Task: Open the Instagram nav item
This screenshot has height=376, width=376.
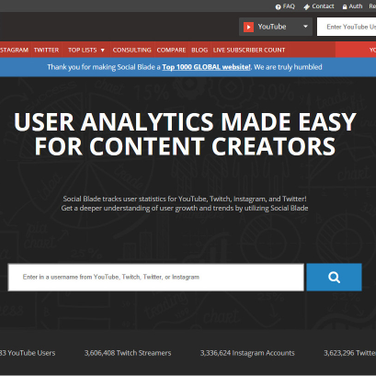Action: coord(14,50)
